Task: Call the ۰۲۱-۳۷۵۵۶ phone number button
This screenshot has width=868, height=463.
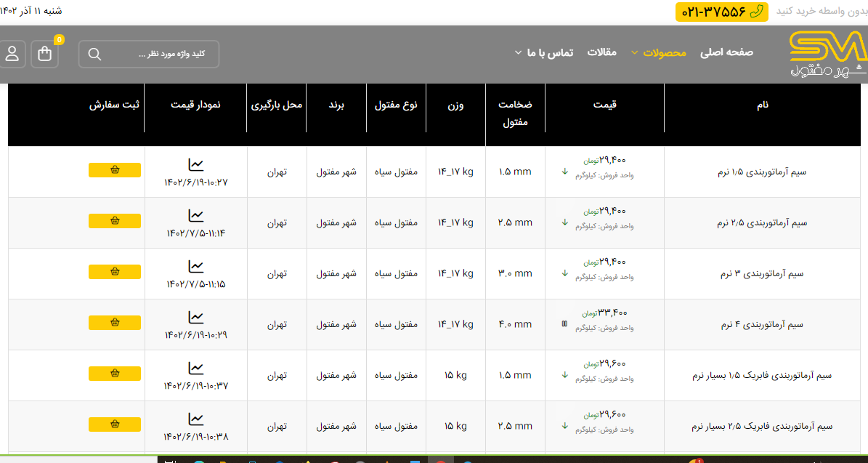Action: tap(721, 12)
